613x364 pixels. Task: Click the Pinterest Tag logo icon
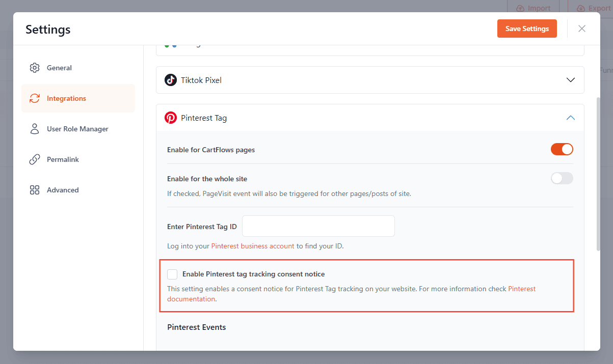point(171,118)
